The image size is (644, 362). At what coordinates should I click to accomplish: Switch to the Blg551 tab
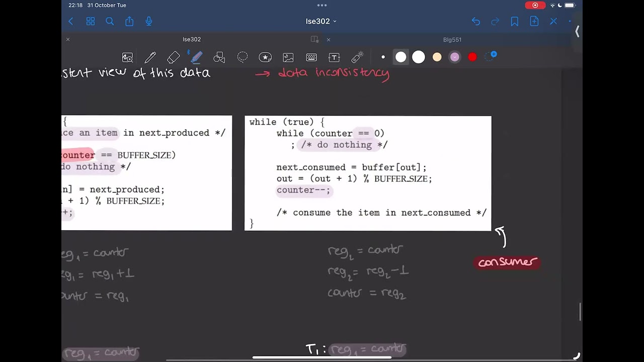pyautogui.click(x=452, y=39)
